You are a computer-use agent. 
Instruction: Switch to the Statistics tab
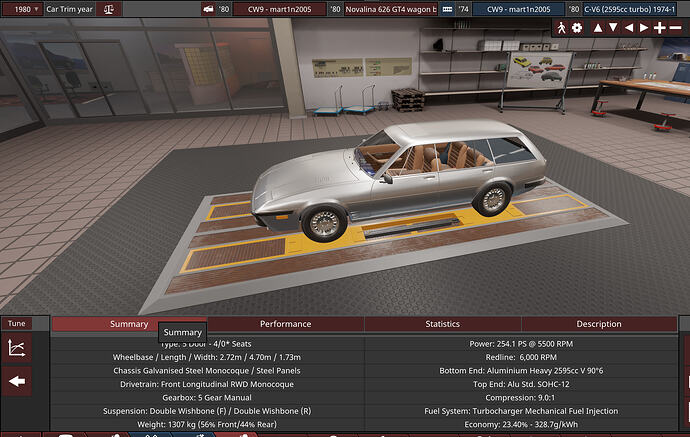pos(443,324)
